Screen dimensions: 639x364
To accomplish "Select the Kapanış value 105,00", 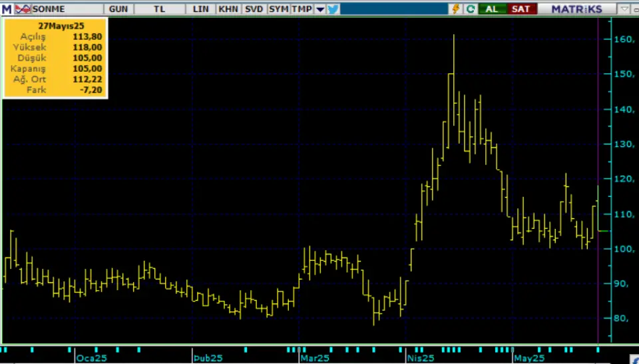I will pyautogui.click(x=87, y=69).
